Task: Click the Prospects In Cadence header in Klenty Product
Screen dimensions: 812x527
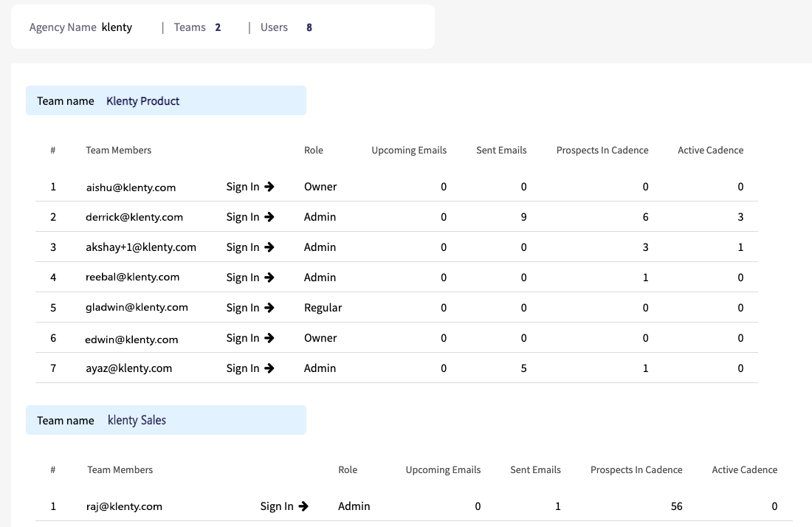Action: tap(602, 151)
